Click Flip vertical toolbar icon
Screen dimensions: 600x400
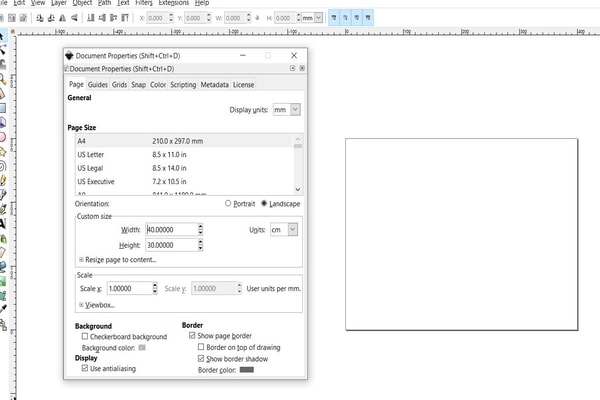click(x=74, y=18)
